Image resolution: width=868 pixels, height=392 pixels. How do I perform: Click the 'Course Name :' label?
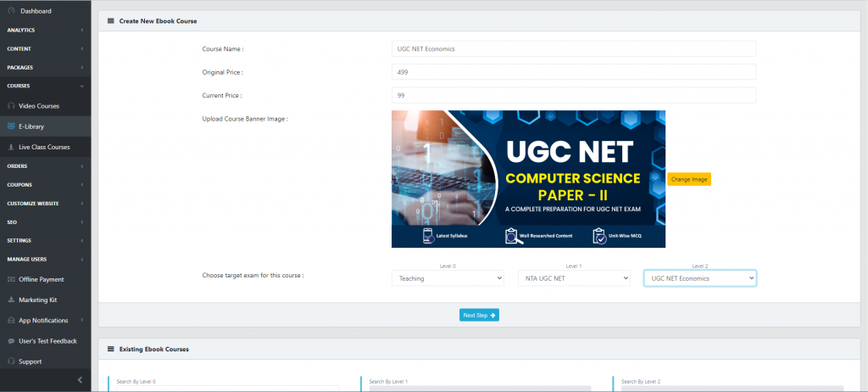point(223,49)
